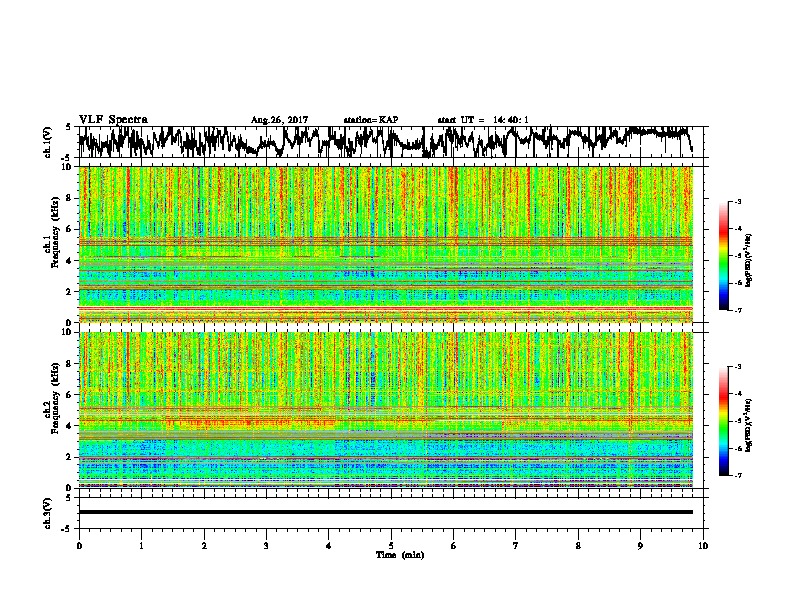The width and height of the screenshot is (792, 612).
Task: Click inside the ch.1 spectrogram panel
Action: point(386,244)
